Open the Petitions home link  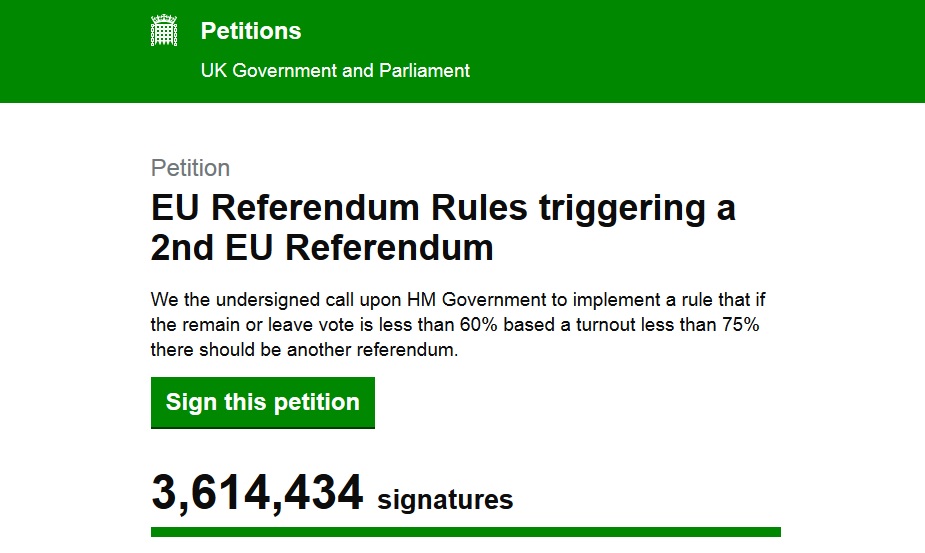pos(251,31)
